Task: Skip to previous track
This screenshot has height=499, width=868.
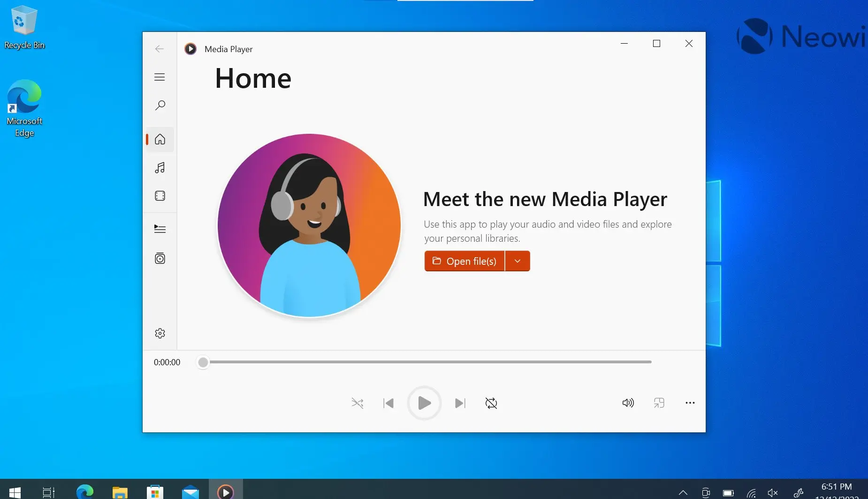Action: [x=388, y=403]
